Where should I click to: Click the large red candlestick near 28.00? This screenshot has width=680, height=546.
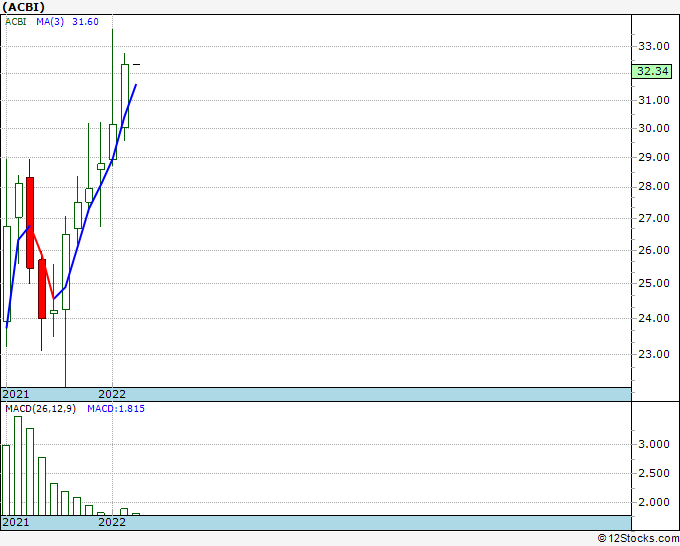tap(30, 222)
